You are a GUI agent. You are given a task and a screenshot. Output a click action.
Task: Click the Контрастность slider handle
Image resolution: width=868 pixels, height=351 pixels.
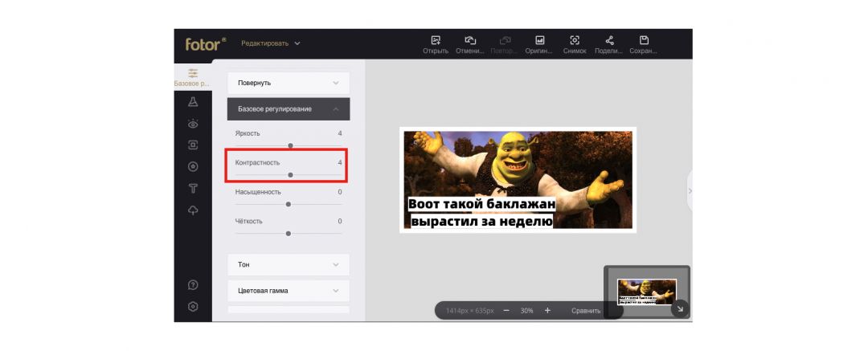pyautogui.click(x=291, y=175)
